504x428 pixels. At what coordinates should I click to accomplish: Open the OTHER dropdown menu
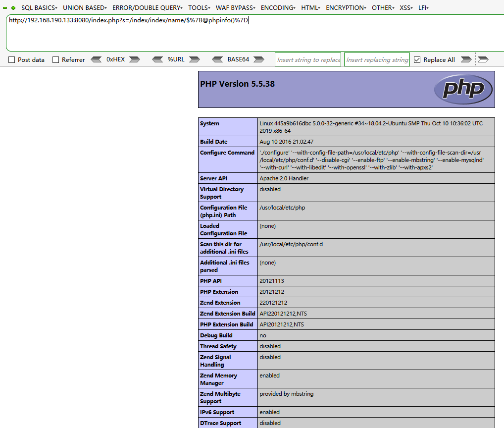(383, 8)
